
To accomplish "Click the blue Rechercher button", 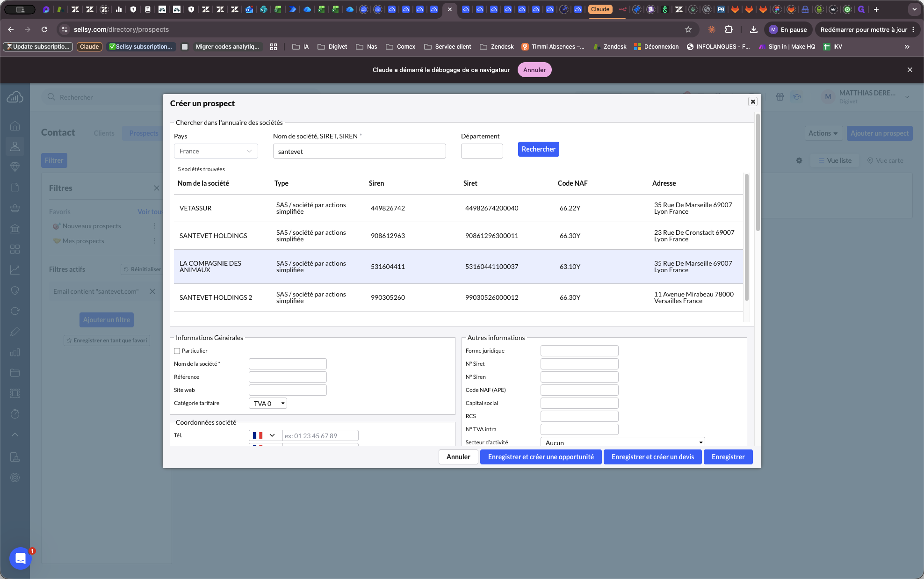I will tap(539, 149).
